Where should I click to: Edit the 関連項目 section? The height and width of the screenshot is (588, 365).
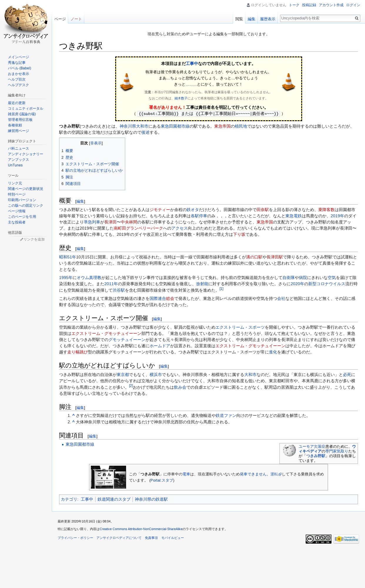(92, 436)
